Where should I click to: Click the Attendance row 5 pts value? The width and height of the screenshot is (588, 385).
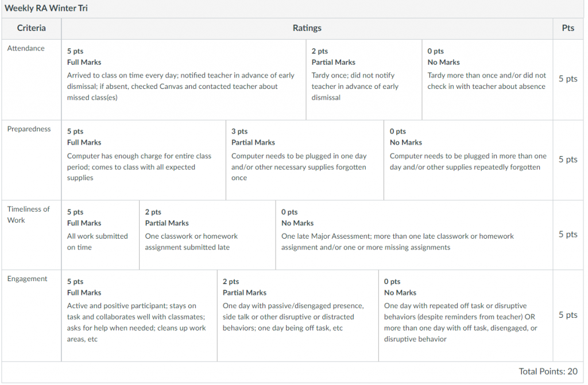pos(568,79)
